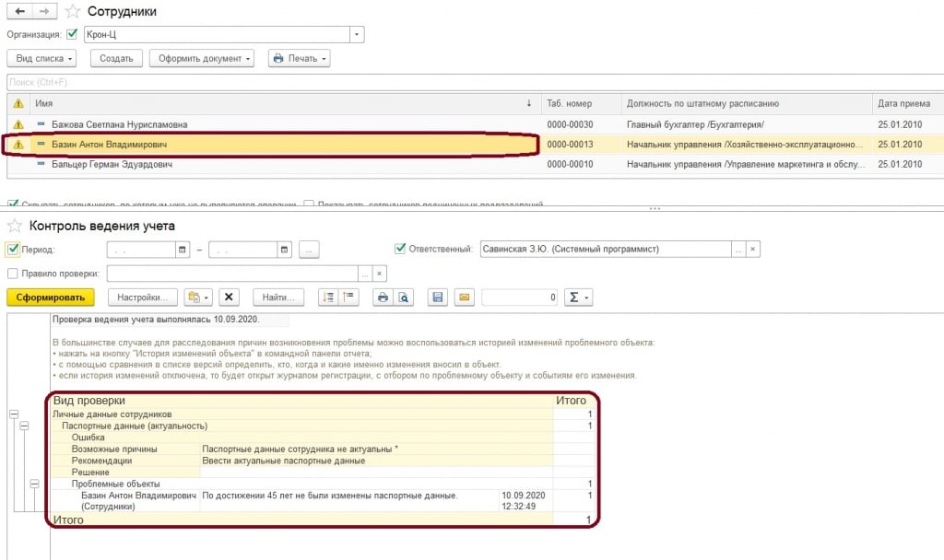Click the back navigation arrow
This screenshot has height=560, width=944.
point(20,12)
